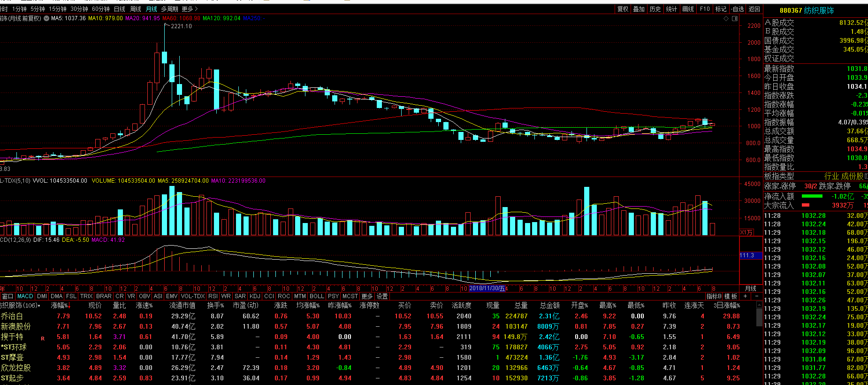The height and width of the screenshot is (385, 868).
Task: Open the F10 info button
Action: [705, 9]
